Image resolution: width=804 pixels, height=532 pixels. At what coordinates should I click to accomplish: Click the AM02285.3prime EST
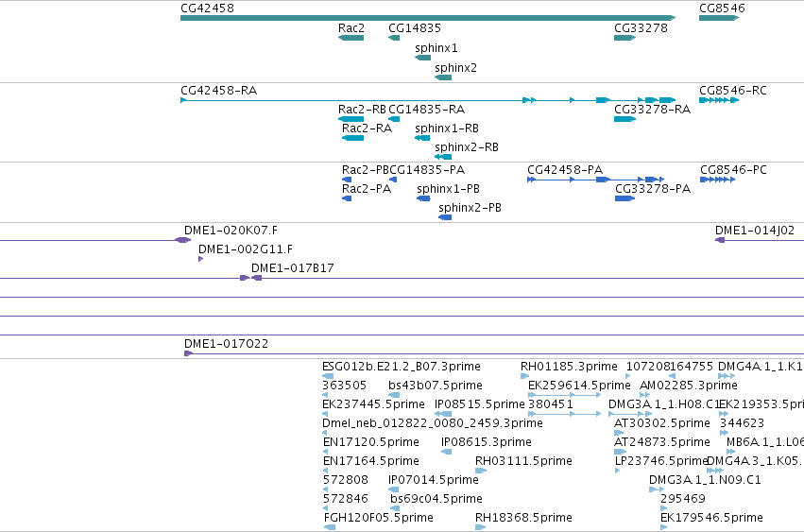645,395
